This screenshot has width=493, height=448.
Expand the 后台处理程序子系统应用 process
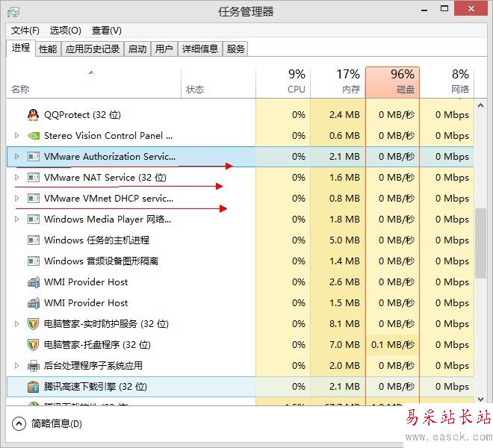coord(17,365)
